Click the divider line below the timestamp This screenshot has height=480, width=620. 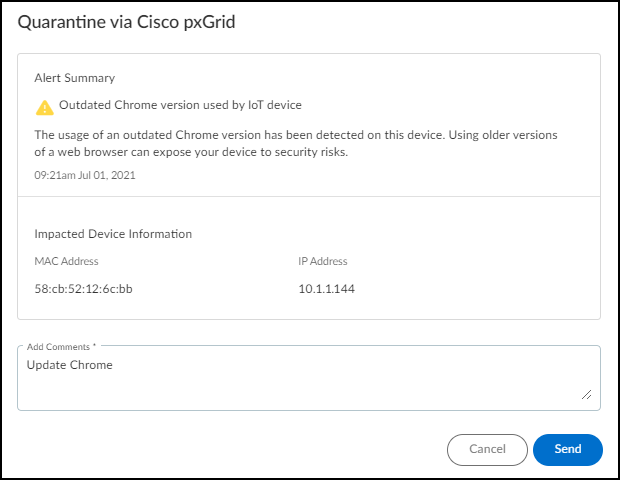tap(309, 196)
